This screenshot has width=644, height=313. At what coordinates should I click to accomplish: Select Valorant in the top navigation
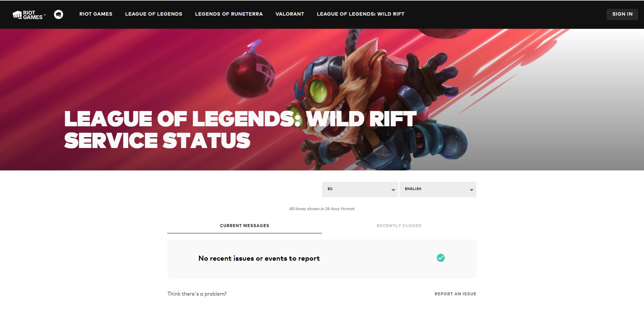pos(290,14)
